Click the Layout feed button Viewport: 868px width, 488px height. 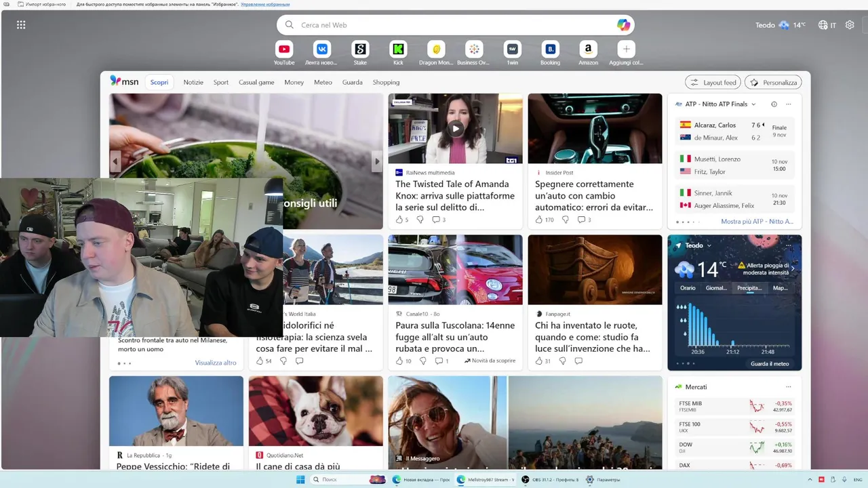pyautogui.click(x=713, y=82)
